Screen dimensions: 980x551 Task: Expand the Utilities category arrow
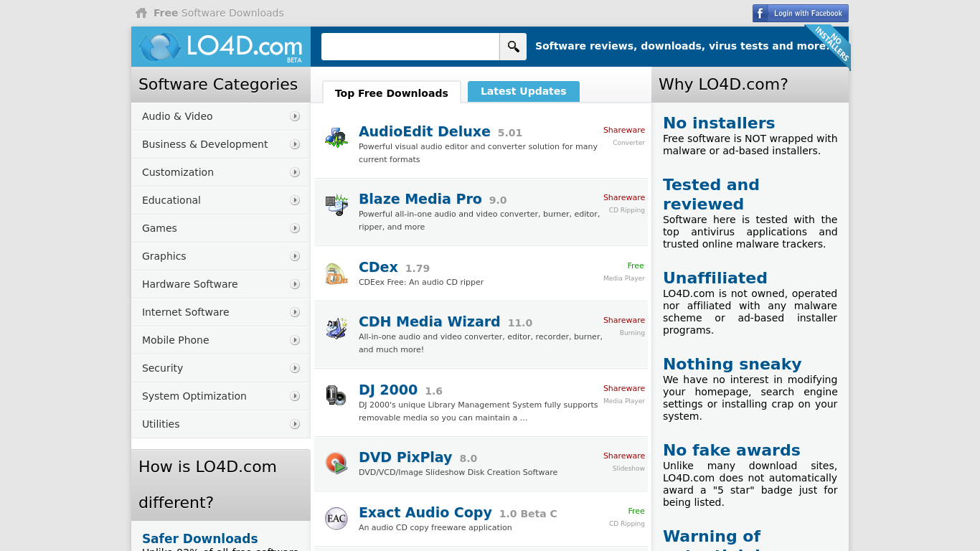click(x=295, y=424)
